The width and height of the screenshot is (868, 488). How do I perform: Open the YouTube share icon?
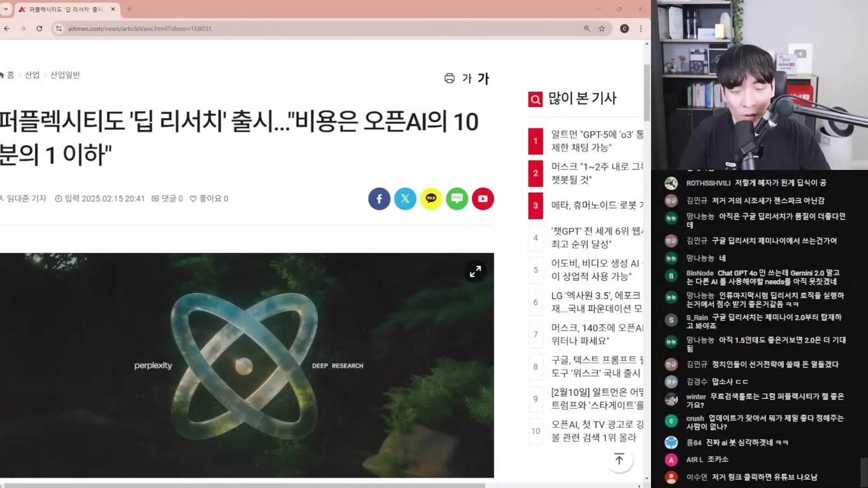click(482, 199)
